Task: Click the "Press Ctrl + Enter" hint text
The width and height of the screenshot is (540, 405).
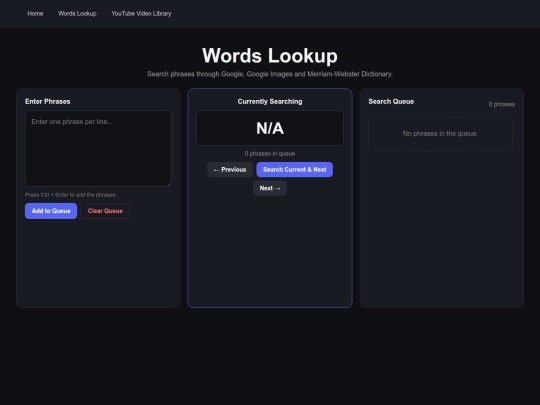Action: click(71, 195)
